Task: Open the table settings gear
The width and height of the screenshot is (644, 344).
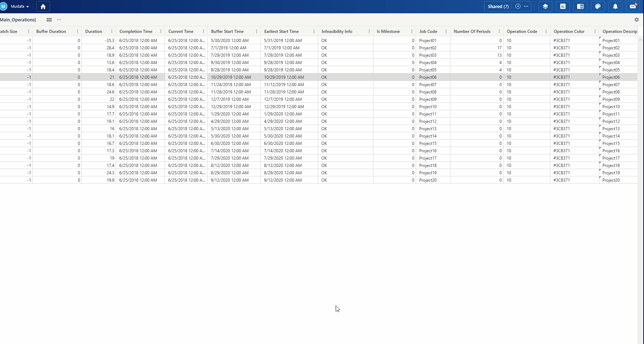Action: tap(636, 20)
